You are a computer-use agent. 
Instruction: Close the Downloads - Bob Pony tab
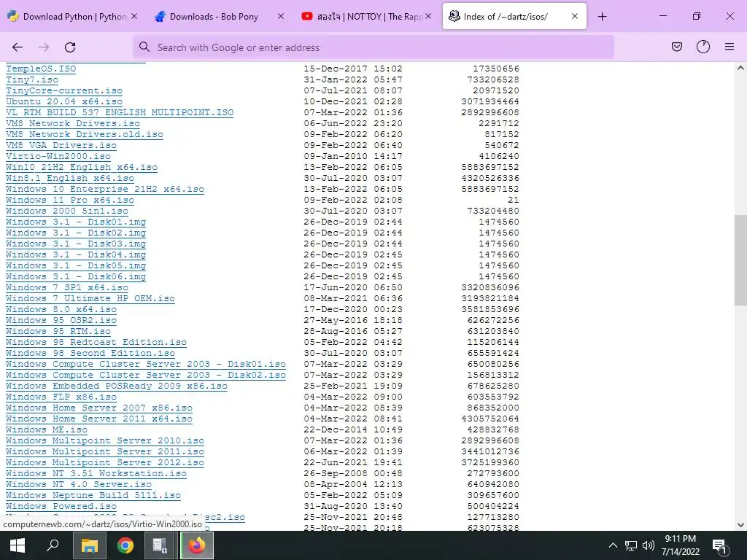[x=281, y=16]
